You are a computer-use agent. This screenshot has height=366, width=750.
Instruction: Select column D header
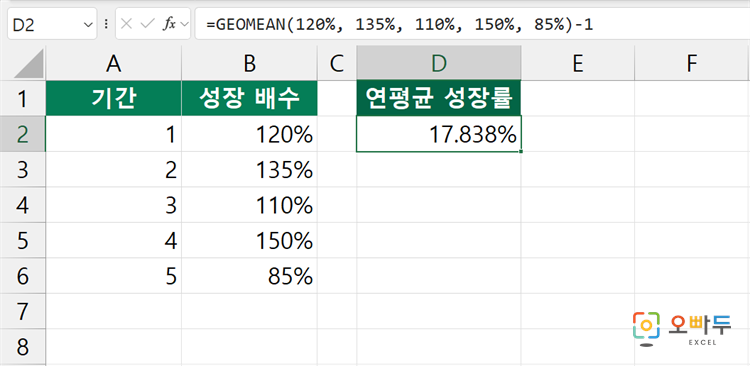[x=439, y=64]
